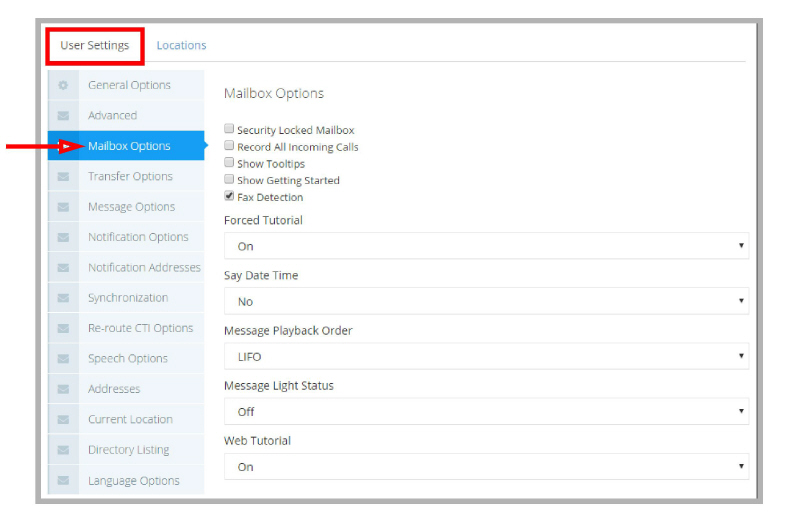Expand the Web Tutorial dropdown
Viewport: 798px width, 521px height.
[x=486, y=467]
